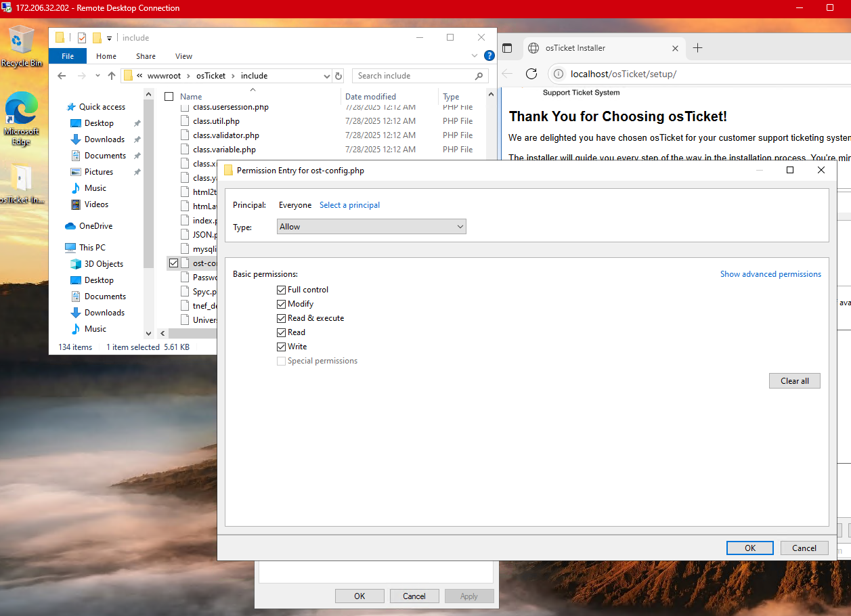851x616 pixels.
Task: Open the Type Allow dropdown
Action: (372, 227)
